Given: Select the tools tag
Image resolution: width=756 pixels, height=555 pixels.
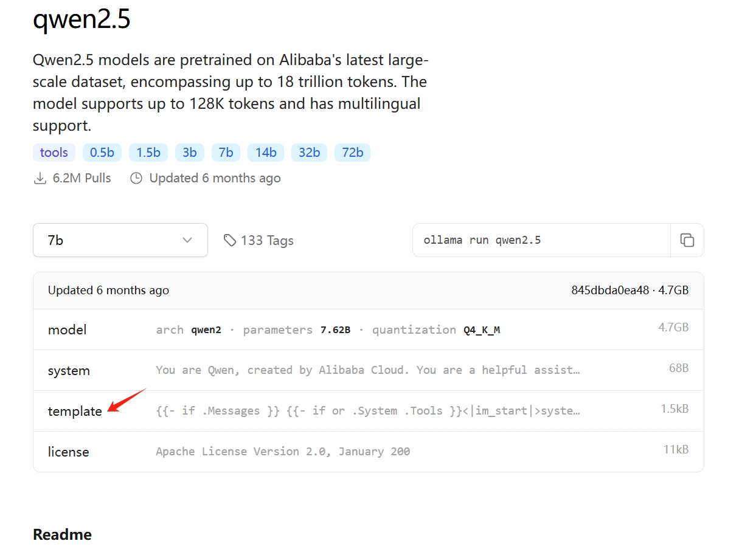Looking at the screenshot, I should [54, 153].
